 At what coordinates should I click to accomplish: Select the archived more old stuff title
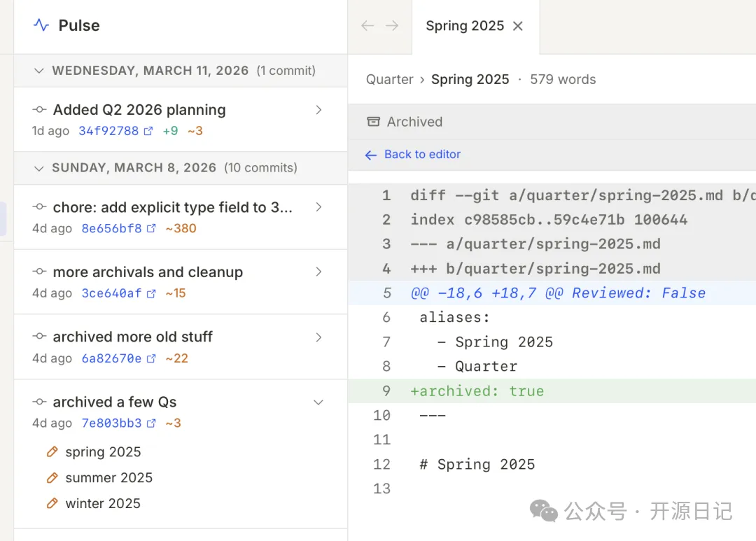[x=132, y=337]
